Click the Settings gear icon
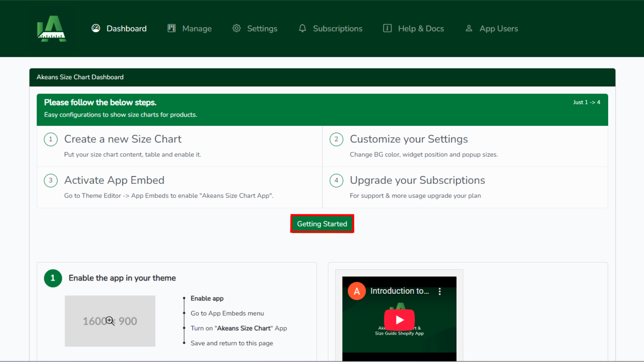The image size is (644, 362). coord(237,28)
